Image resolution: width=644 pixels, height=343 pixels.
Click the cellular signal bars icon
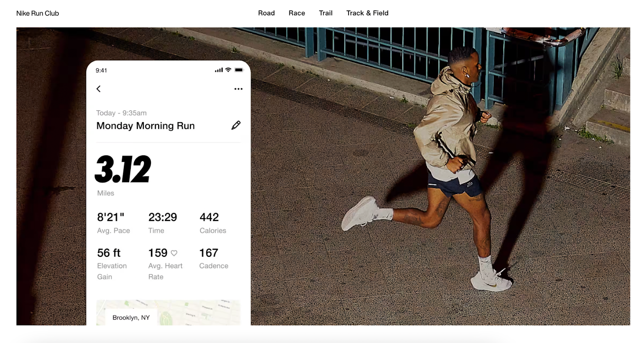point(219,70)
